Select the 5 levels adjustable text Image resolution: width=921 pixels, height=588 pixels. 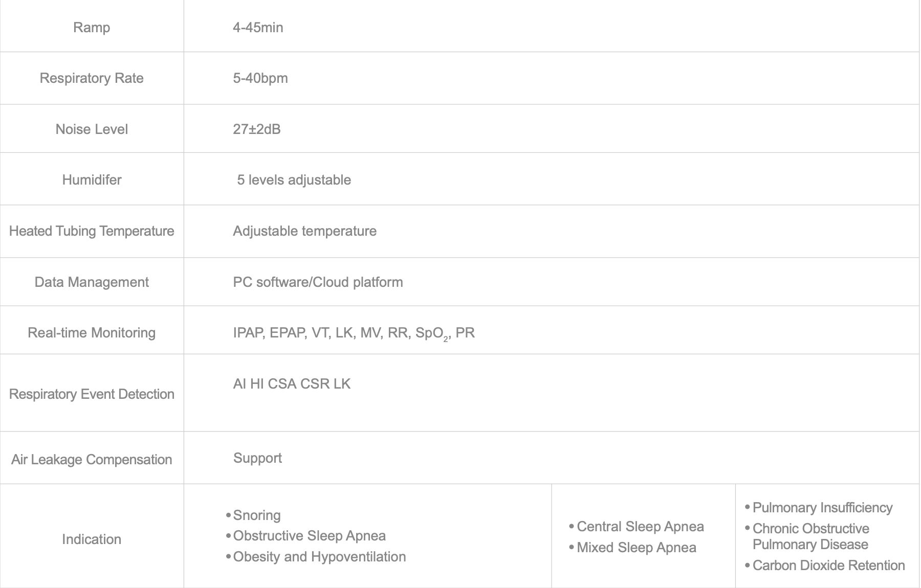294,180
